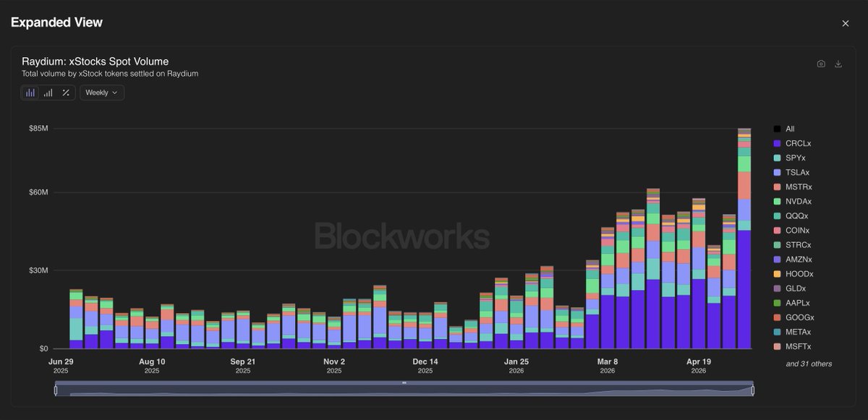Switch to stacked bar chart view
The image size is (868, 420).
tap(30, 93)
